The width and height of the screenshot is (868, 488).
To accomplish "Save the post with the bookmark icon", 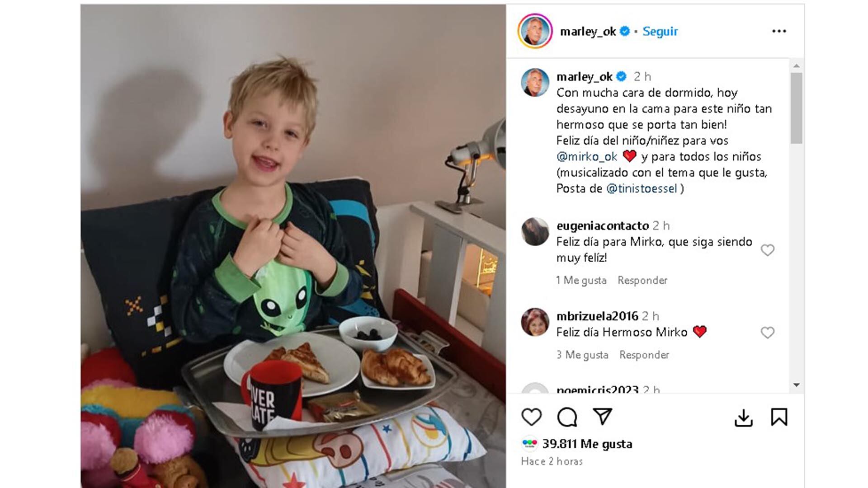I will 779,417.
